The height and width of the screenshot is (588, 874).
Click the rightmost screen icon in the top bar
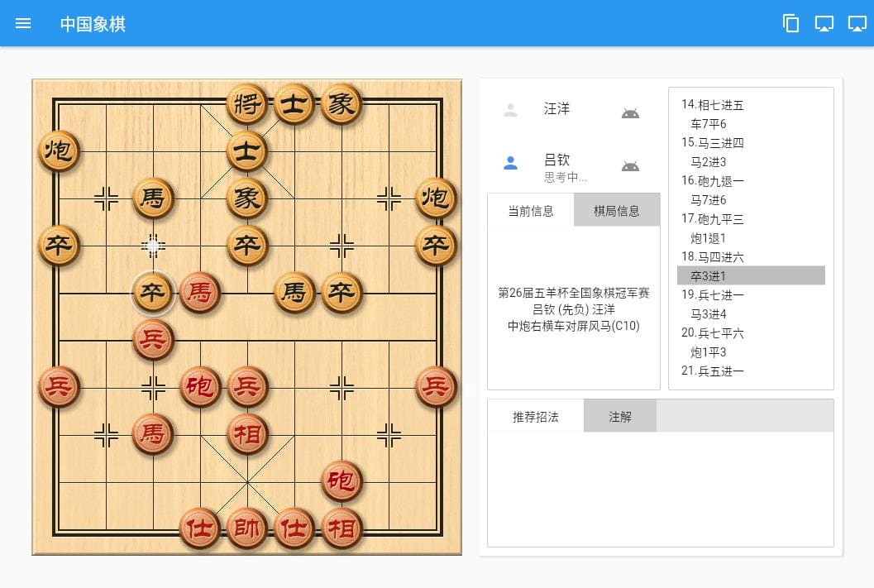(857, 23)
